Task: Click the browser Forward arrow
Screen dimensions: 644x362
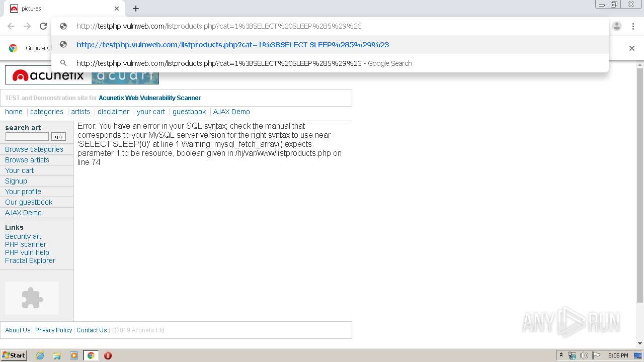Action: (27, 26)
